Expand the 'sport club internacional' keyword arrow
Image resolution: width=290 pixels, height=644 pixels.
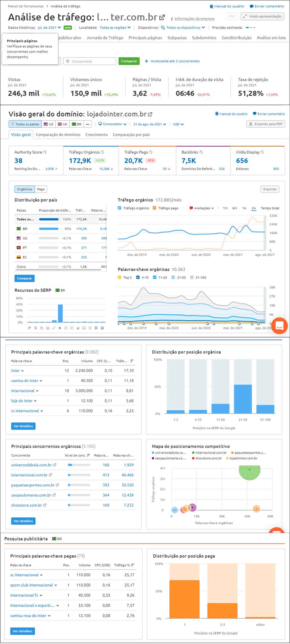[56, 585]
